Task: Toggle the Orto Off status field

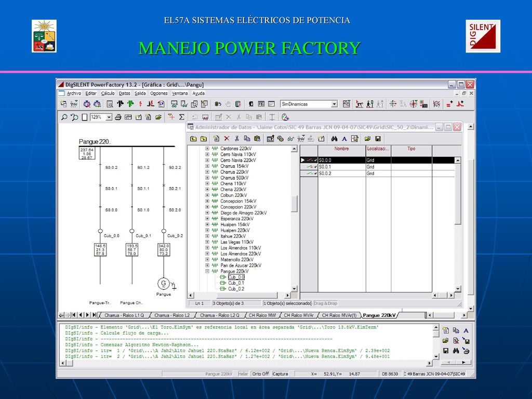Action: pos(261,374)
